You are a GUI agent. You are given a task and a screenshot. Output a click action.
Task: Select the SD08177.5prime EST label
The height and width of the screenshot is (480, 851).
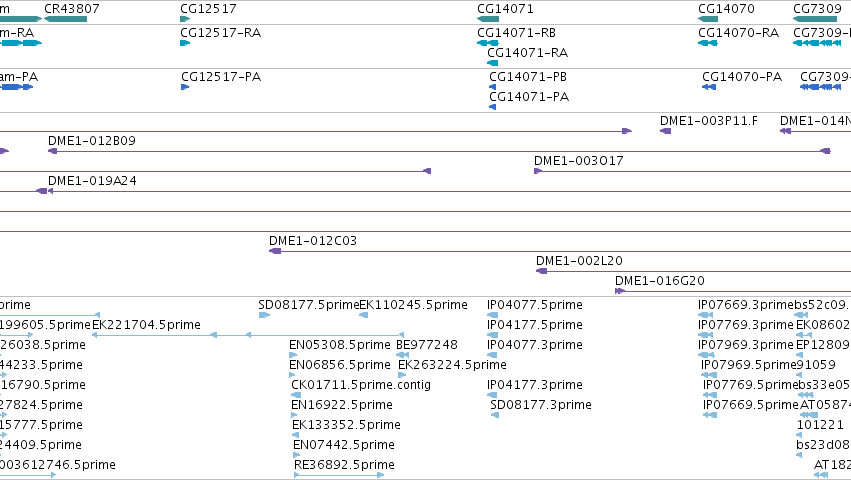tap(309, 305)
